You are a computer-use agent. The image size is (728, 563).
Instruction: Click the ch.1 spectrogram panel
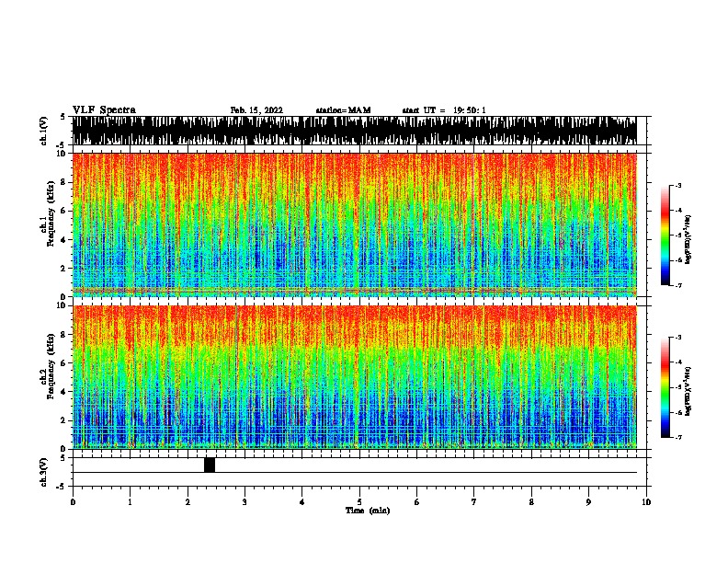[354, 224]
